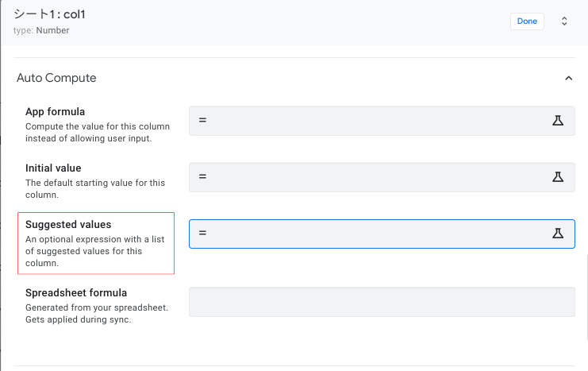Screen dimensions: 588x371
Task: Click the up/down column navigation arrows
Action: (564, 21)
